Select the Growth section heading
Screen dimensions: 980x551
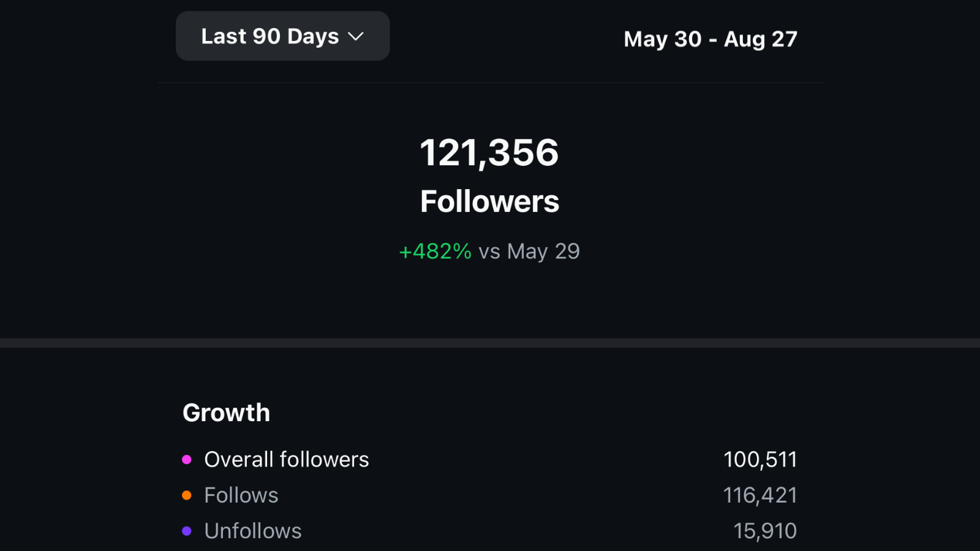pyautogui.click(x=226, y=412)
